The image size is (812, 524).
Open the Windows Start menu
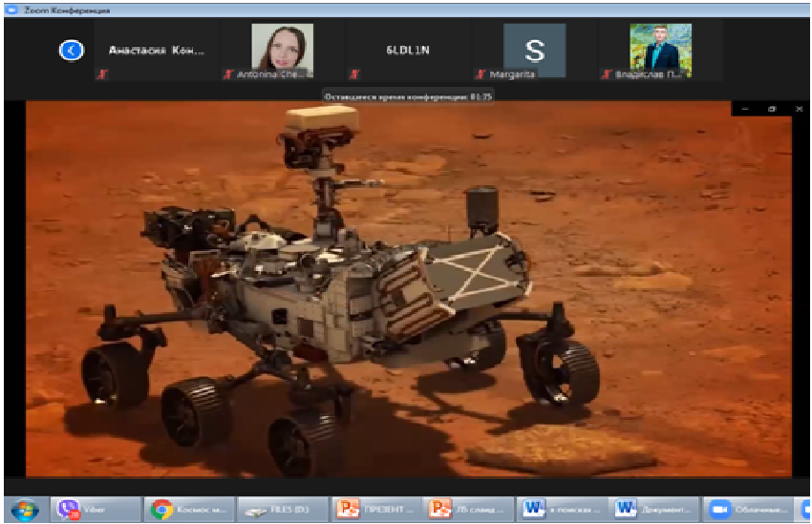tap(23, 510)
